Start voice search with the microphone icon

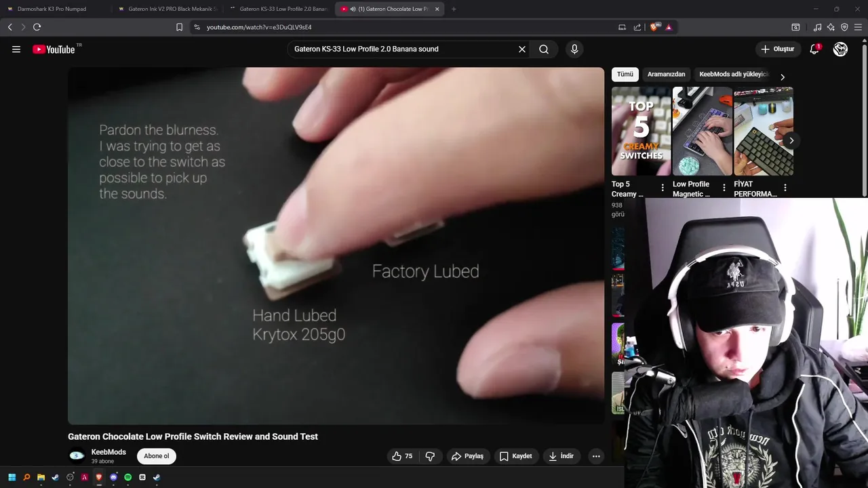[x=574, y=49]
